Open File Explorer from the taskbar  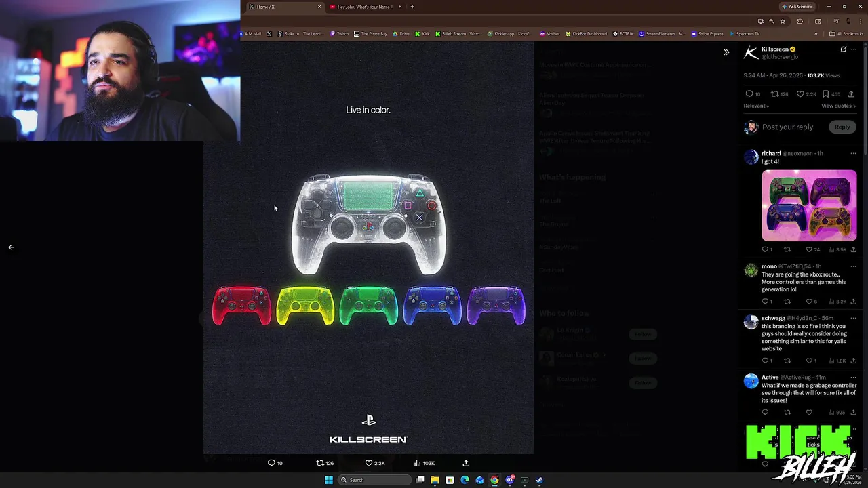(435, 480)
